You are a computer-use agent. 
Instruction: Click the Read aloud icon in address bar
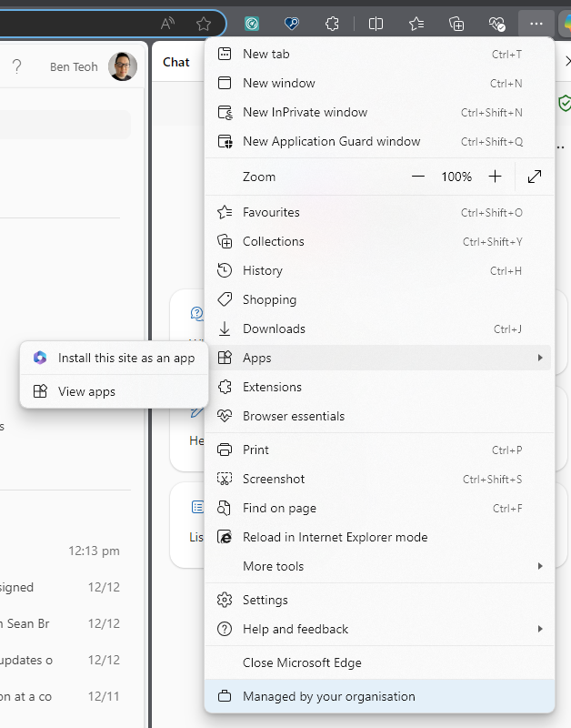tap(167, 24)
